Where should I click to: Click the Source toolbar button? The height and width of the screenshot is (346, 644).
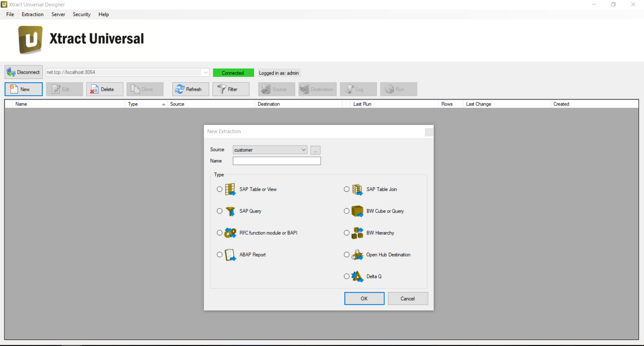click(x=276, y=89)
